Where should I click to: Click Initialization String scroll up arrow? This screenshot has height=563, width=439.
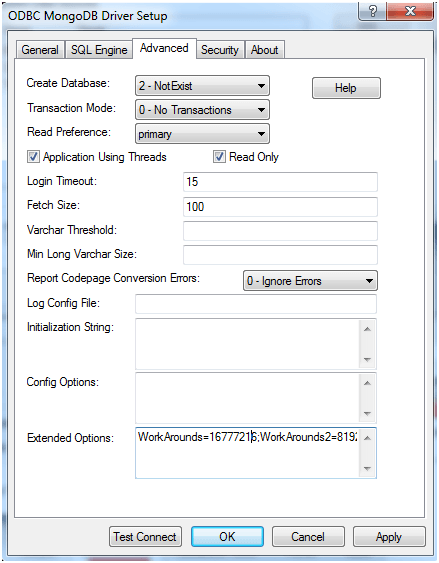click(367, 329)
